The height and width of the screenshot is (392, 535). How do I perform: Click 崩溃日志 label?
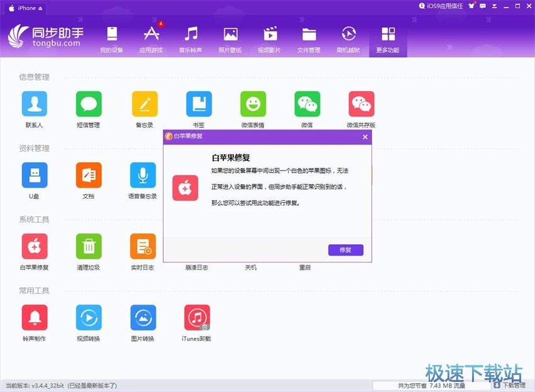click(x=197, y=267)
